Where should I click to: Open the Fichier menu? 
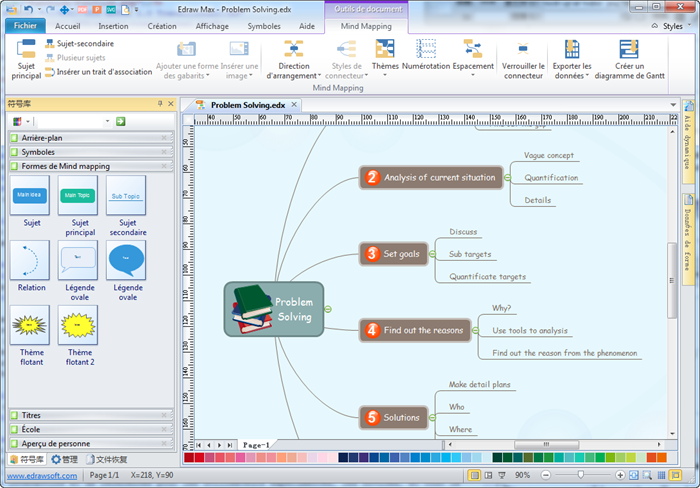[26, 27]
